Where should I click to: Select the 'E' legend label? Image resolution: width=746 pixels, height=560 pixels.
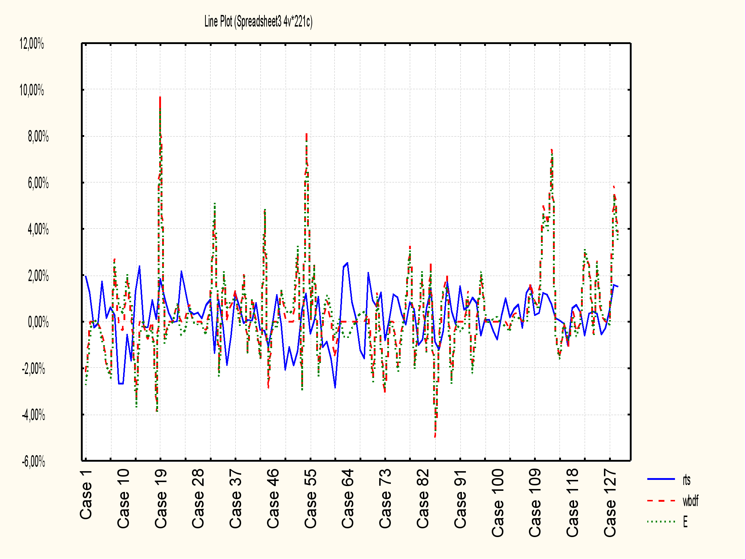[685, 522]
